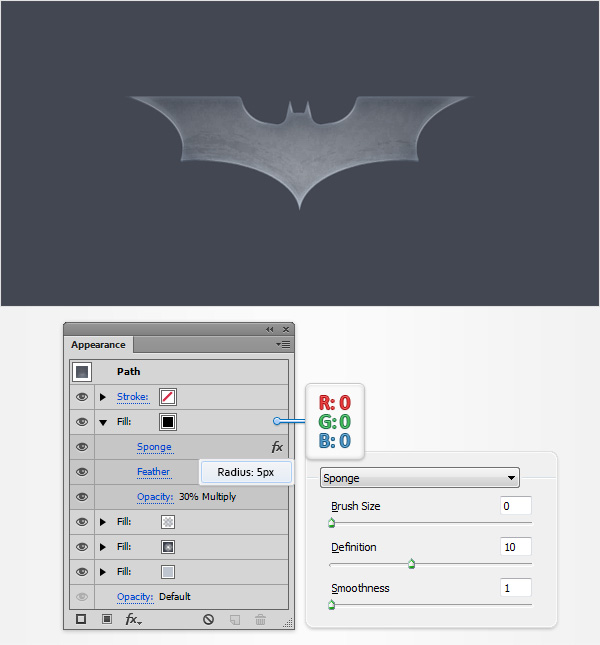Hide the Stroke attribute visibility
This screenshot has height=645, width=600.
[x=82, y=397]
